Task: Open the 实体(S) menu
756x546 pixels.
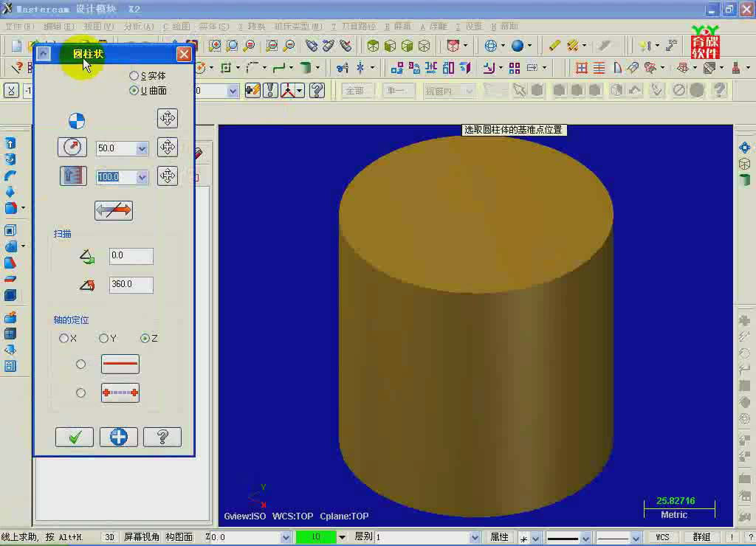Action: click(214, 27)
